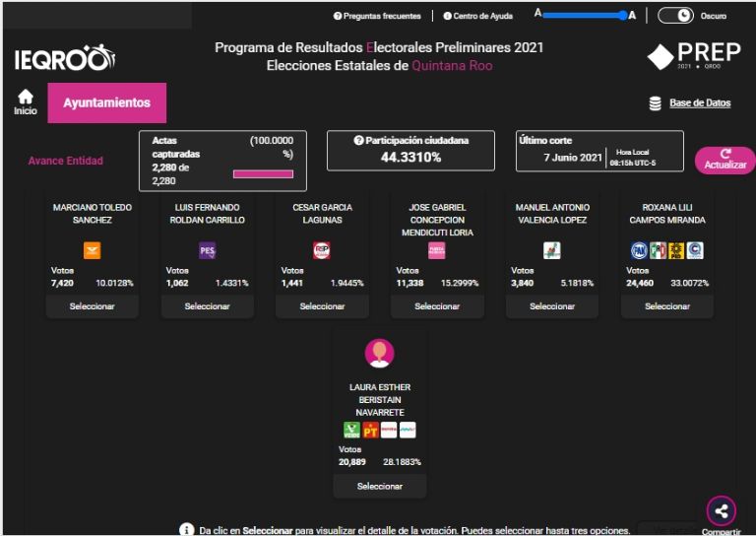
Task: Click the PRI party logo
Action: click(659, 250)
